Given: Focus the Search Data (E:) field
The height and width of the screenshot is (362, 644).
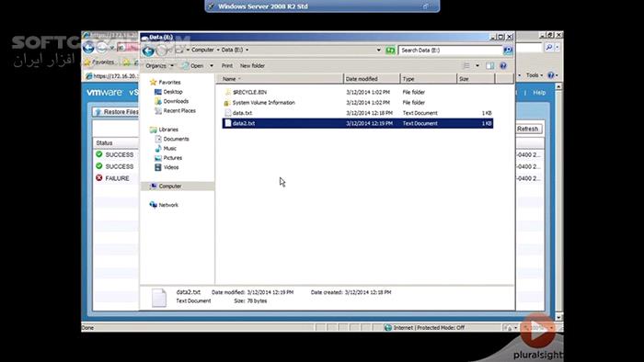Looking at the screenshot, I should (450, 50).
